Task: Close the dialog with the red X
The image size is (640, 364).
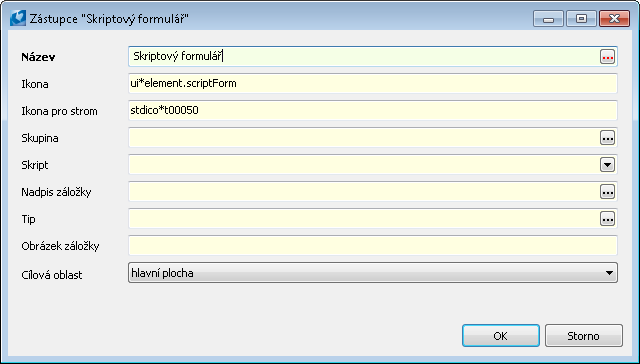Action: point(614,19)
